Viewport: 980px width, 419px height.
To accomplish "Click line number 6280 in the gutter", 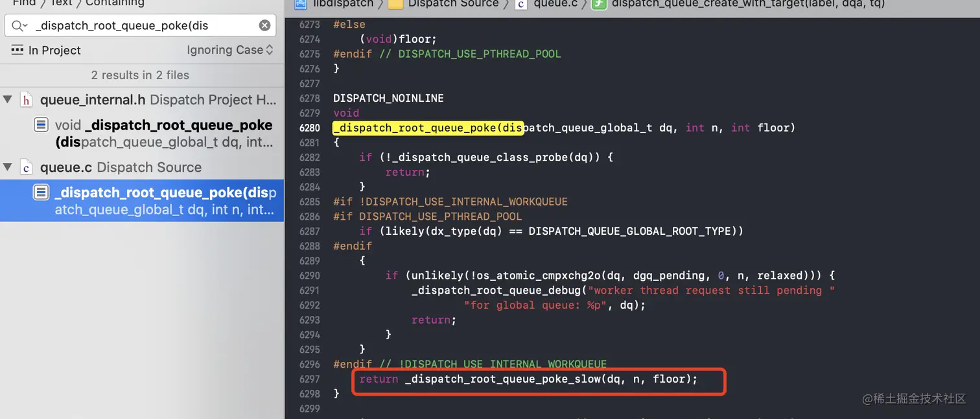I will tap(309, 128).
